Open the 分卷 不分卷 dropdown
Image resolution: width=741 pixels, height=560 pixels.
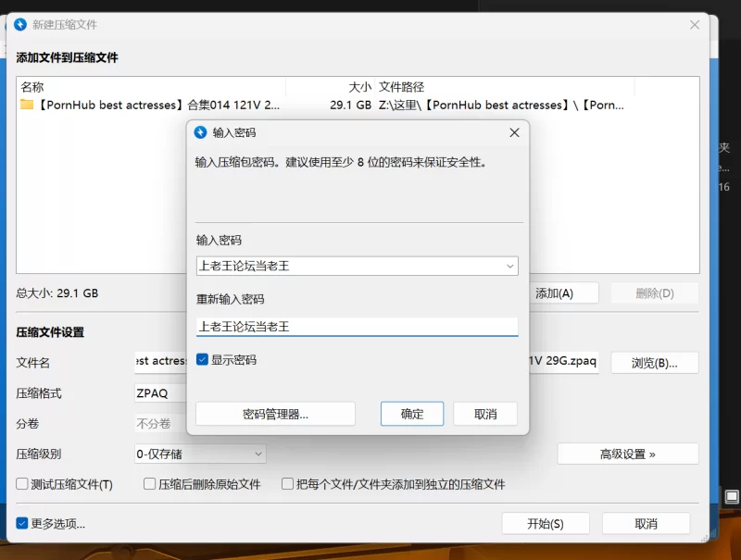pyautogui.click(x=160, y=424)
